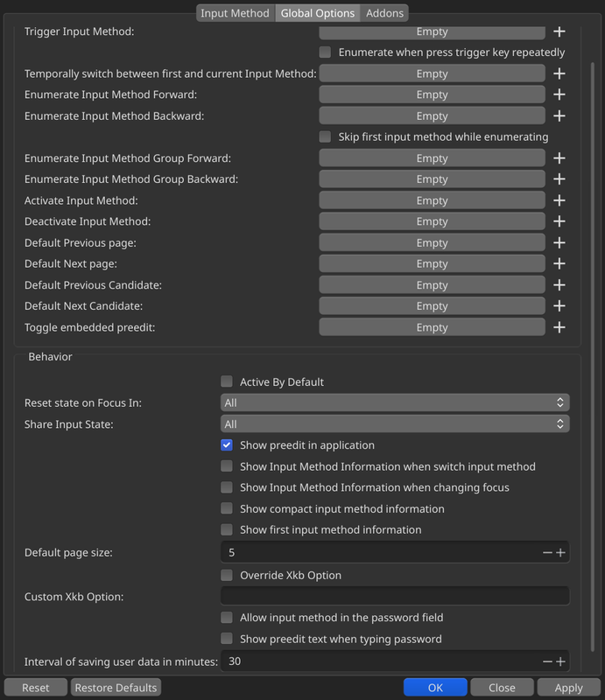Add key for Enumerate Input Method Backward

(559, 115)
